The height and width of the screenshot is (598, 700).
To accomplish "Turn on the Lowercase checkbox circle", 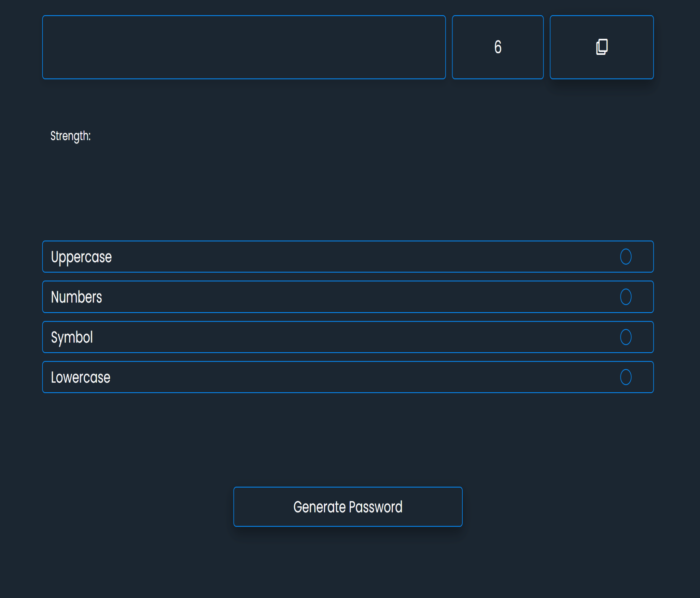I will (626, 377).
